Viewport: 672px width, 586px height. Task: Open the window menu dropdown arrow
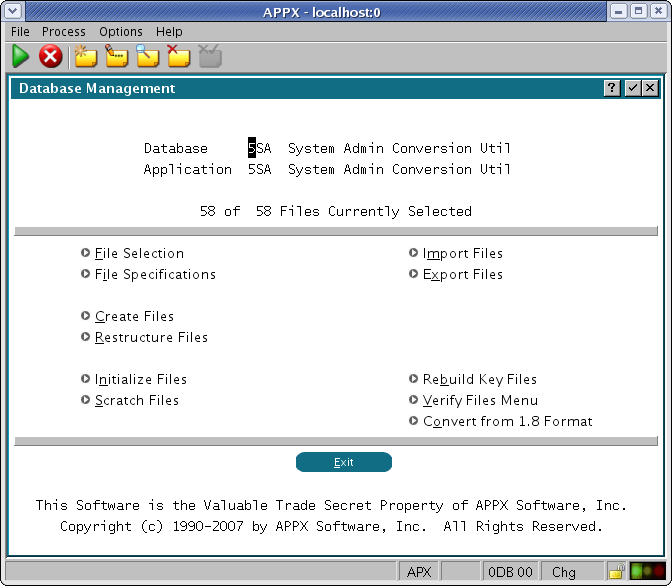[13, 11]
